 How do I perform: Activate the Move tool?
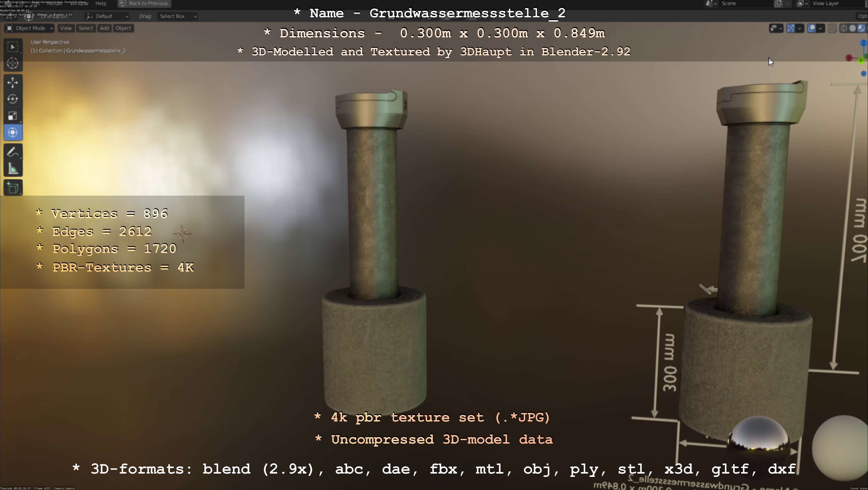pyautogui.click(x=13, y=83)
